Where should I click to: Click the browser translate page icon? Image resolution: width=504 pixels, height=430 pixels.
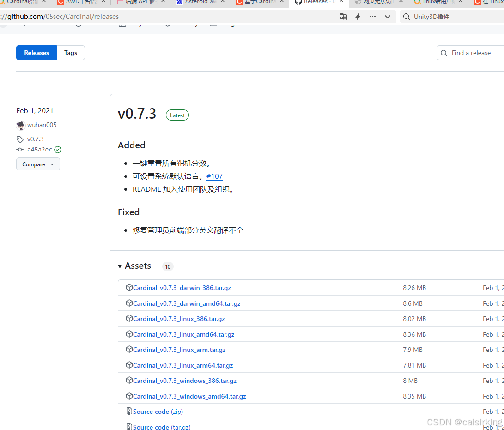[x=343, y=17]
